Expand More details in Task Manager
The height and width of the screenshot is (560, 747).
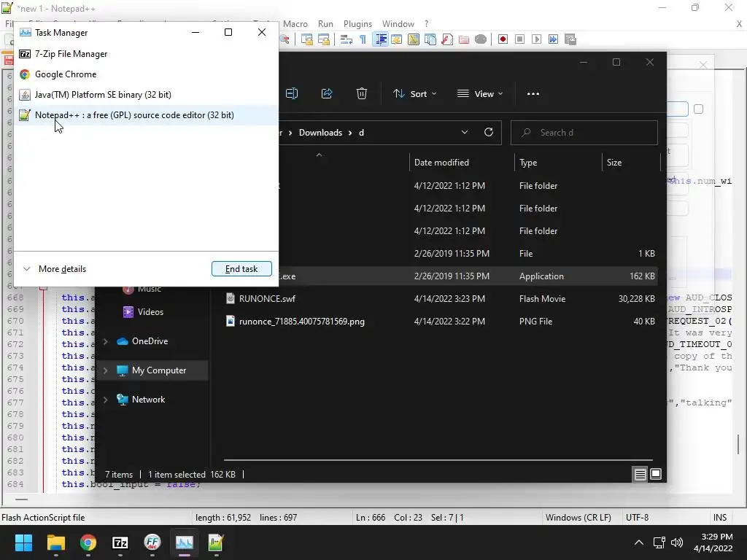coord(54,269)
